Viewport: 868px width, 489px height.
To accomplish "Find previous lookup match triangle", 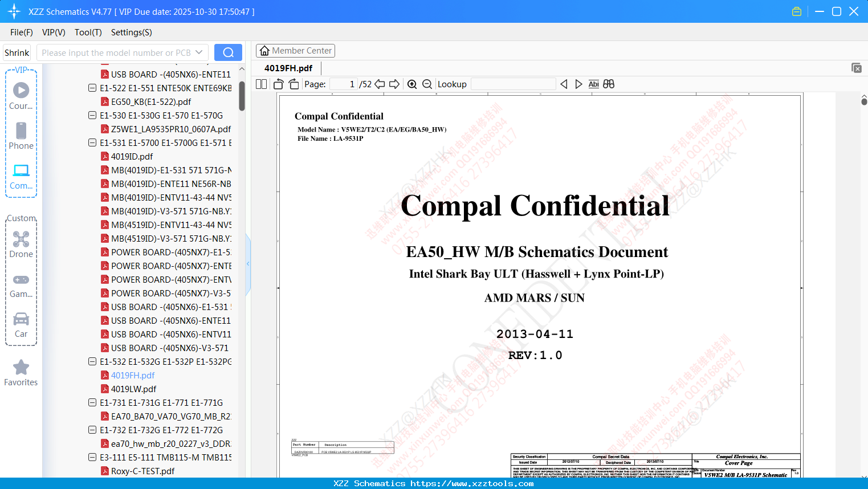I will coord(564,84).
